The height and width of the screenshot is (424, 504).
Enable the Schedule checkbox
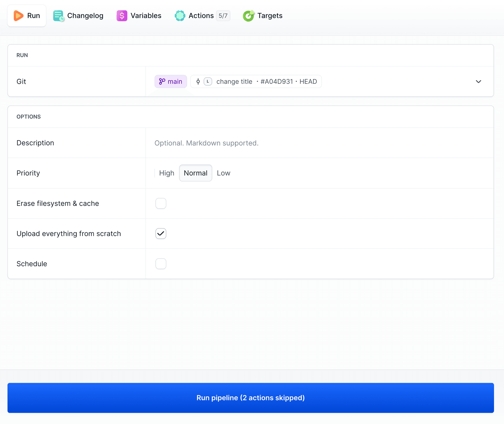point(161,264)
